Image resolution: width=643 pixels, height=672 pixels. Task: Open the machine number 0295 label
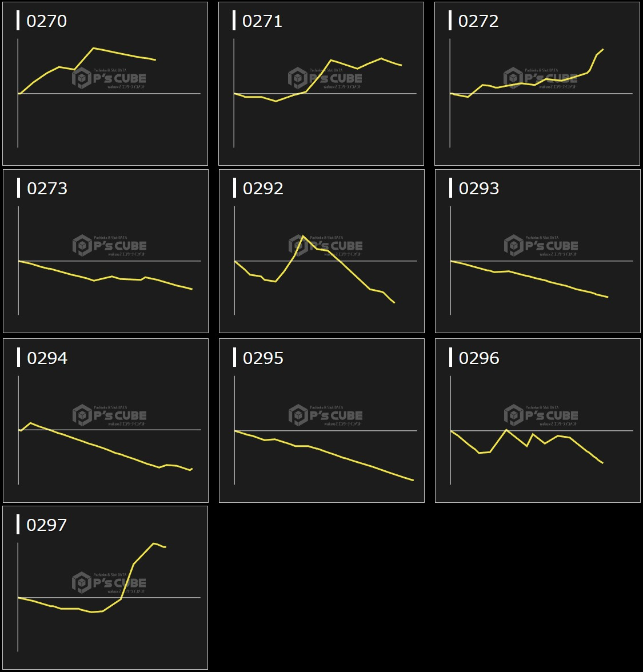pyautogui.click(x=263, y=358)
